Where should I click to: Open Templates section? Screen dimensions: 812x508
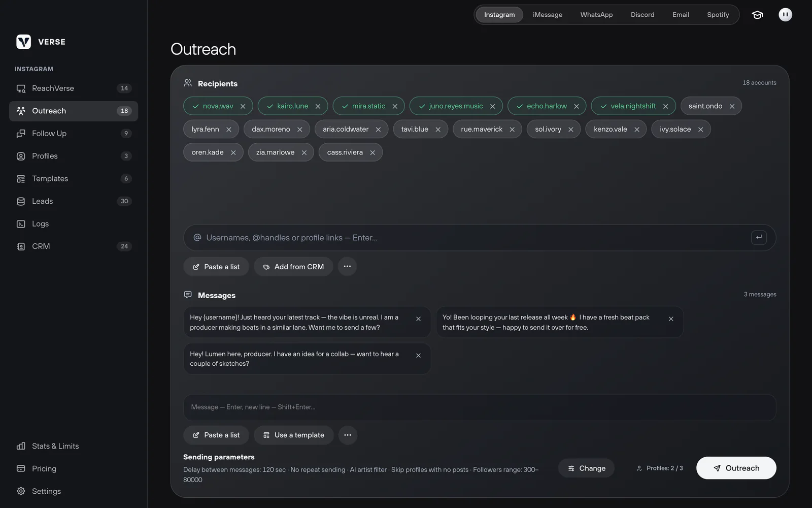[x=74, y=179]
